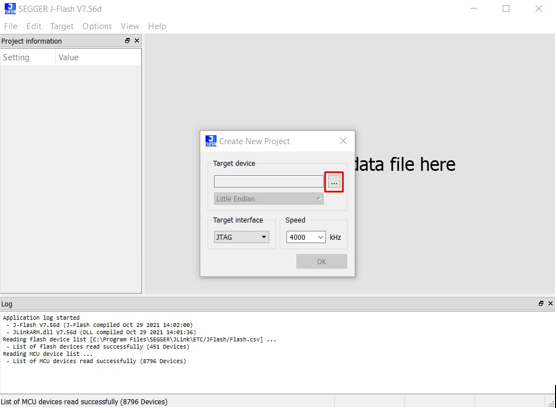
Task: Focus the Target device text field
Action: click(269, 181)
